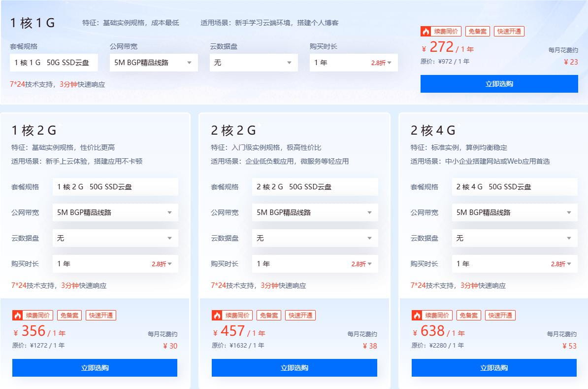Open the 云数据盘 dropdown in the 2核4G card
Screen dimensions: 588x389
point(515,238)
